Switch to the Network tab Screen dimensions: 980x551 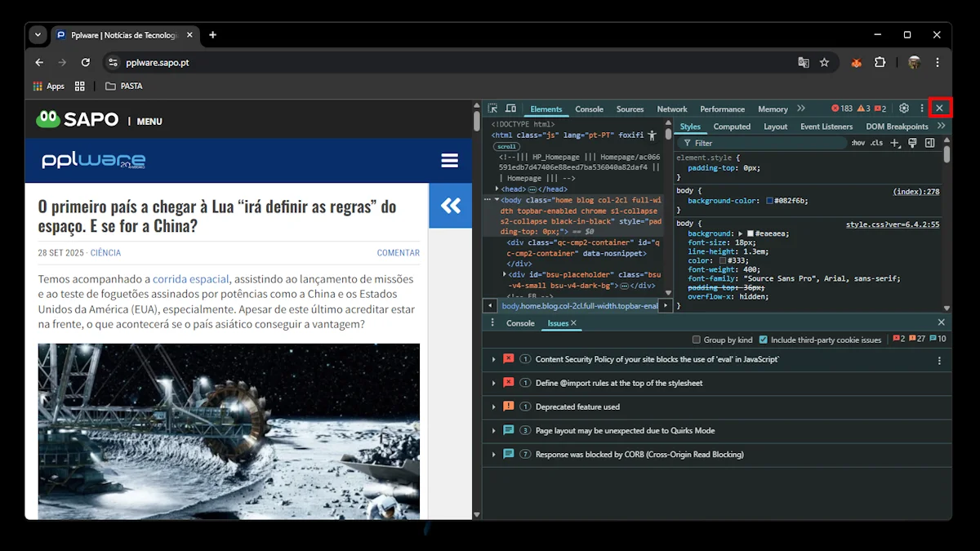[x=672, y=109]
